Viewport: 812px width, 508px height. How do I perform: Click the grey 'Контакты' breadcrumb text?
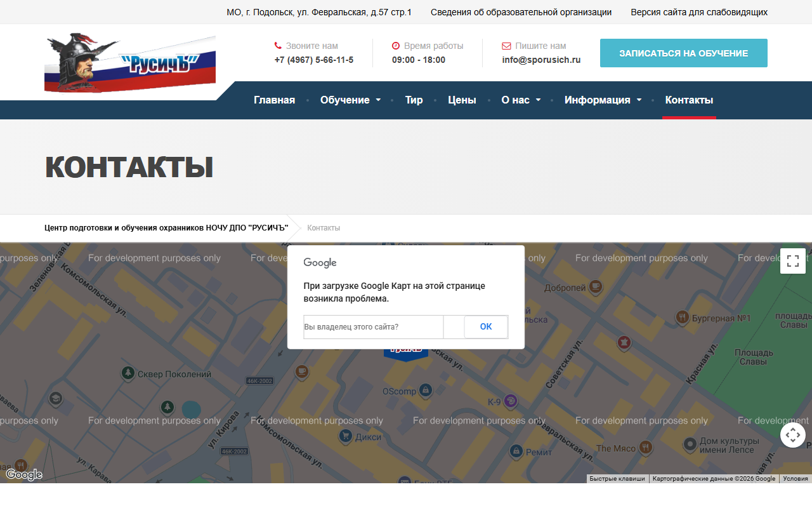point(324,228)
